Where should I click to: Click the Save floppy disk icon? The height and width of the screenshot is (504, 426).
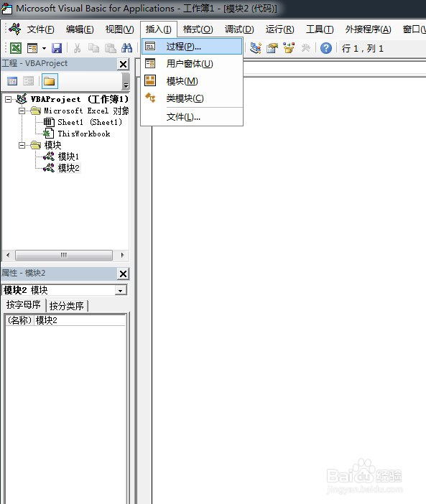click(x=57, y=48)
